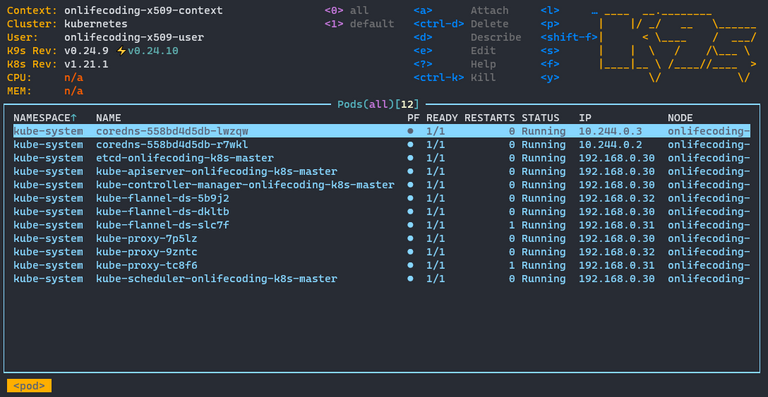Select kube-scheduler-onlifecoding-k8s-master pod name

click(x=216, y=279)
